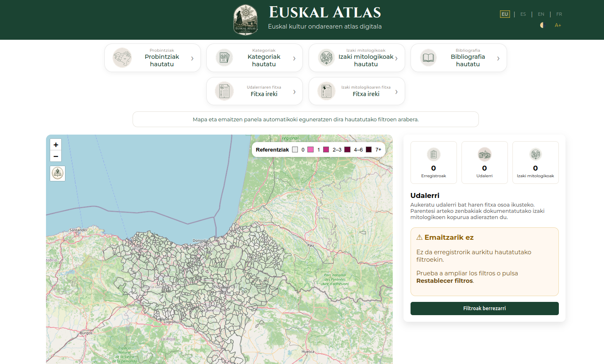Expand the Probintziak hautatu chevron

(x=192, y=58)
